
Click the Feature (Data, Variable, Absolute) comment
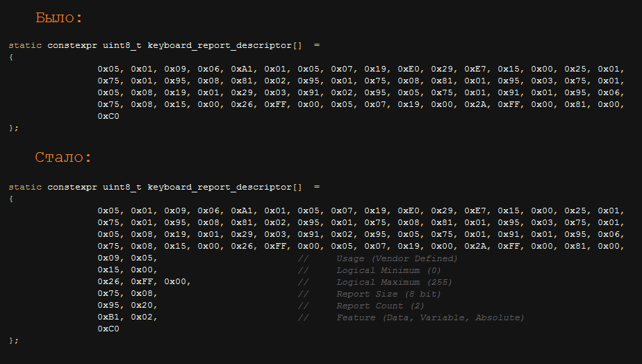click(430, 317)
